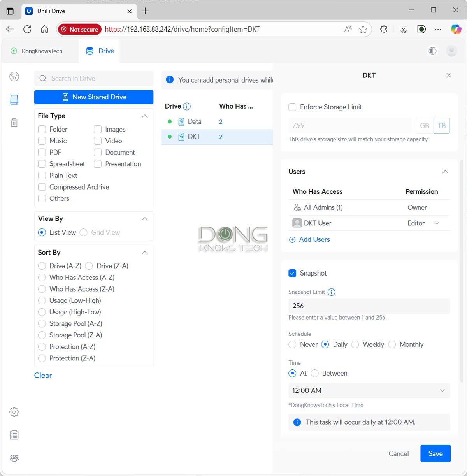Switch to the DongKnowsTech tab
Screen dimensions: 467x476
37,51
